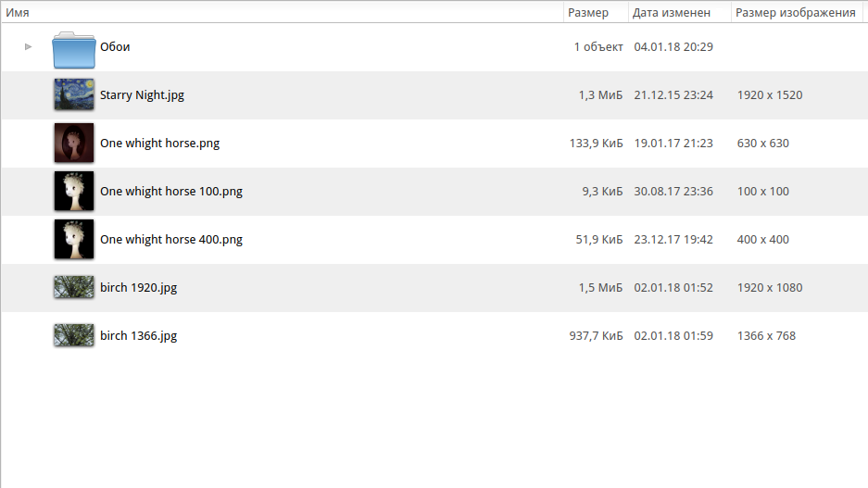The width and height of the screenshot is (868, 488).
Task: Click the One whight horse.png thumbnail
Action: [74, 143]
